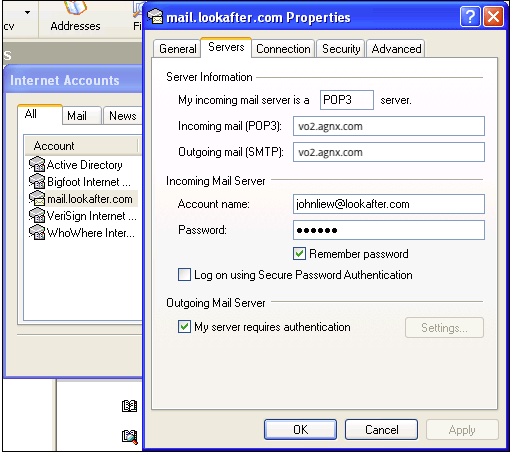Click the find people magnifier icon
Viewport: 514px width, 456px height.
(x=129, y=437)
